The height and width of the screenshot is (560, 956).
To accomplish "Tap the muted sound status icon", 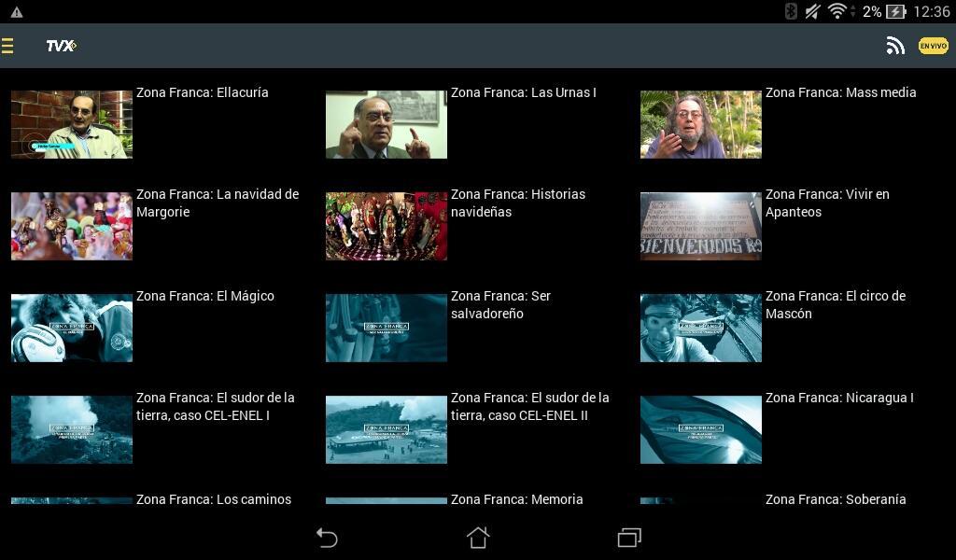I will click(813, 11).
